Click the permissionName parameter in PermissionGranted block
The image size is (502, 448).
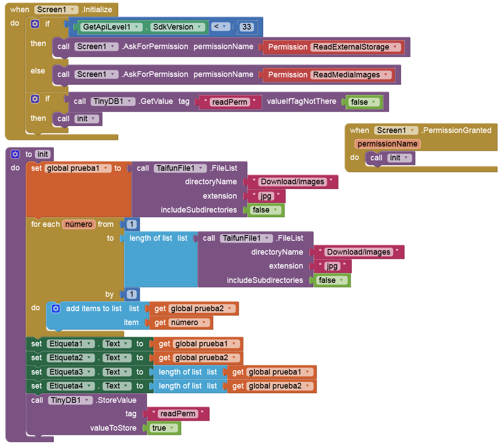coord(387,144)
